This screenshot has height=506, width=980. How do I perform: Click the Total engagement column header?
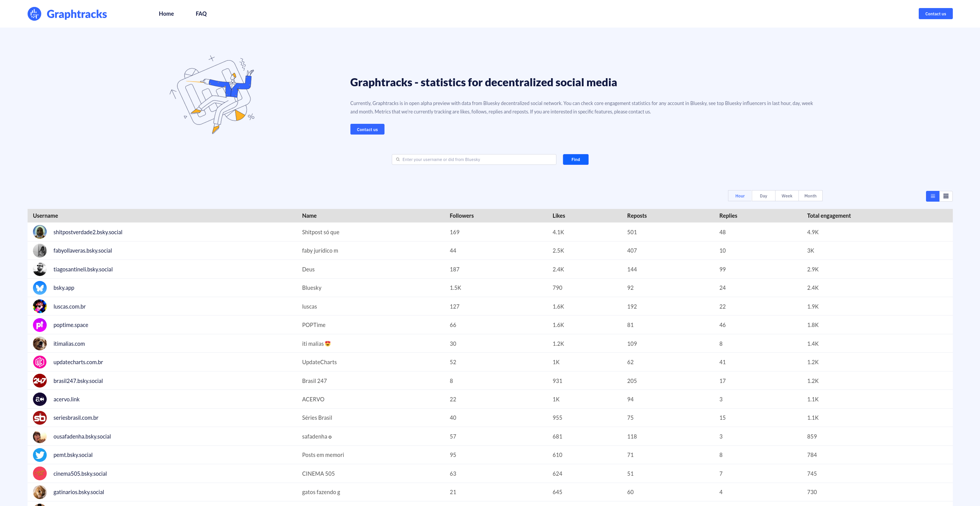point(829,216)
